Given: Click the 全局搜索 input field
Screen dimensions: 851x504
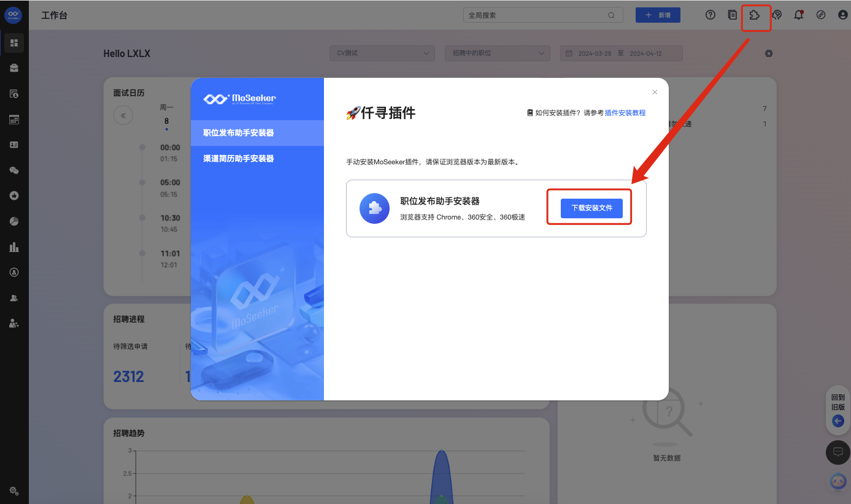Looking at the screenshot, I should coord(543,15).
